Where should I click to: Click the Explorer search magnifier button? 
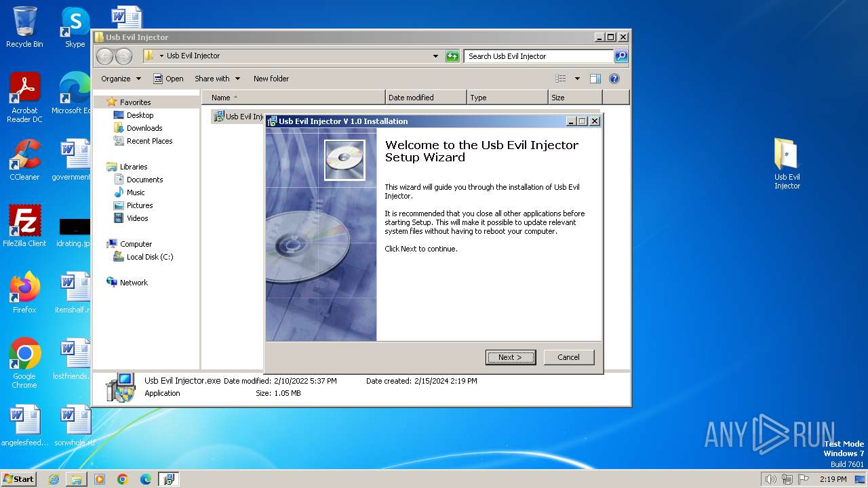[620, 56]
